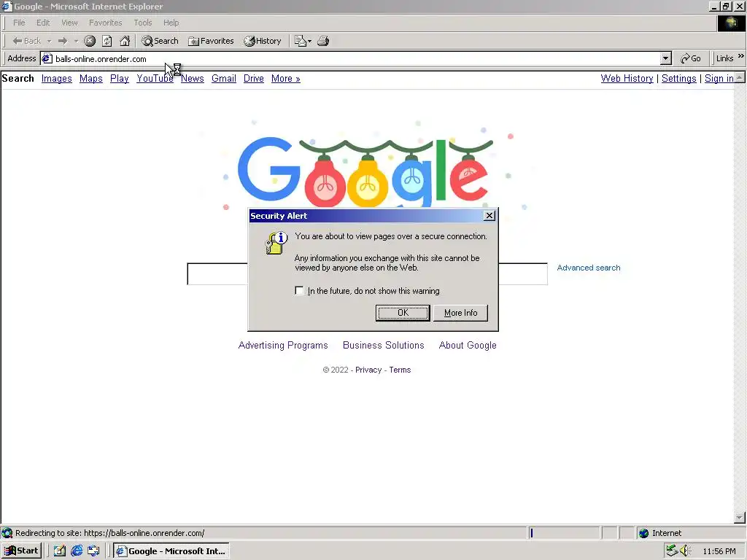Viewport: 747px width, 560px height.
Task: Open the Privacy link
Action: pos(368,370)
